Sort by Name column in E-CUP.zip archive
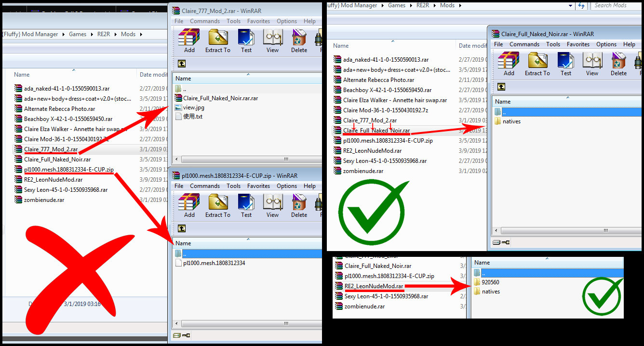The width and height of the screenshot is (644, 346). point(247,243)
